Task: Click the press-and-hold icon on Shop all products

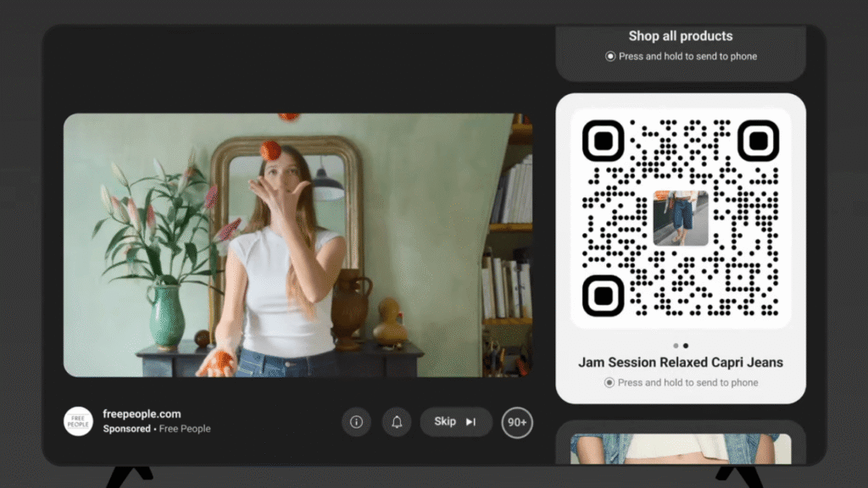Action: click(x=610, y=56)
